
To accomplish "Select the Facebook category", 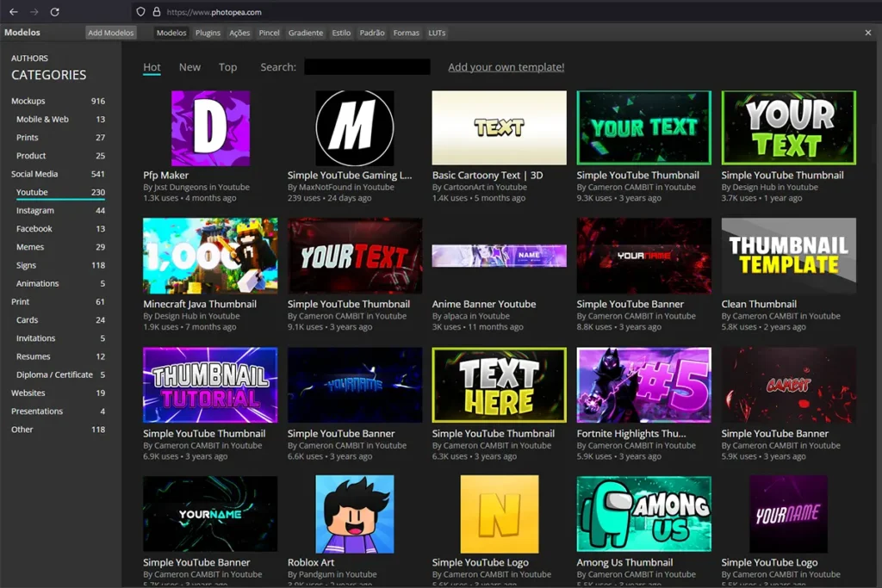I will pos(60,229).
